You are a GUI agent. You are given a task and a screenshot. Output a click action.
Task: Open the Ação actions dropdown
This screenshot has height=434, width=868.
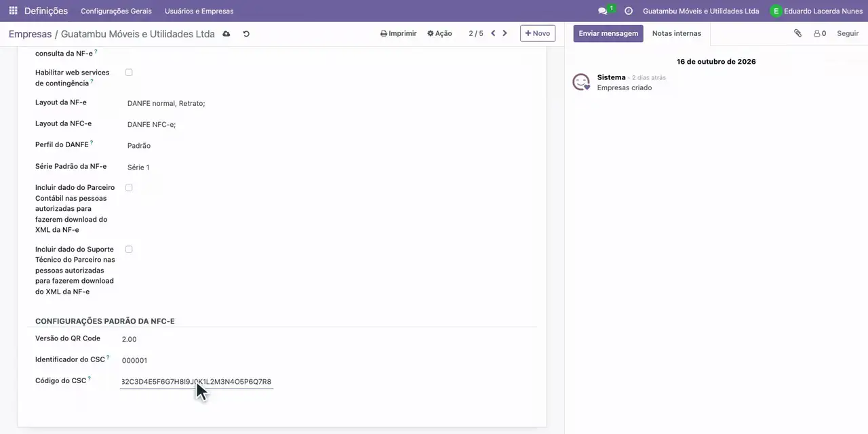(439, 33)
